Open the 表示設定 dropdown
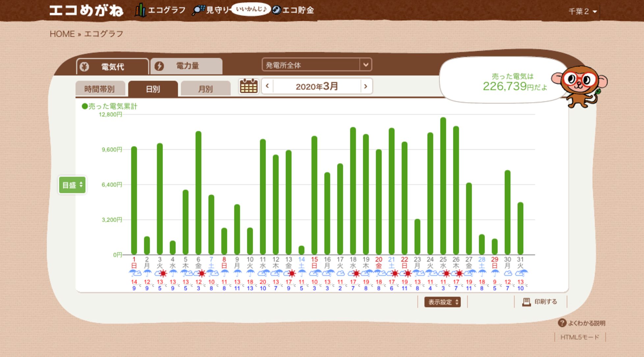Viewport: 644px width, 357px height. 442,302
